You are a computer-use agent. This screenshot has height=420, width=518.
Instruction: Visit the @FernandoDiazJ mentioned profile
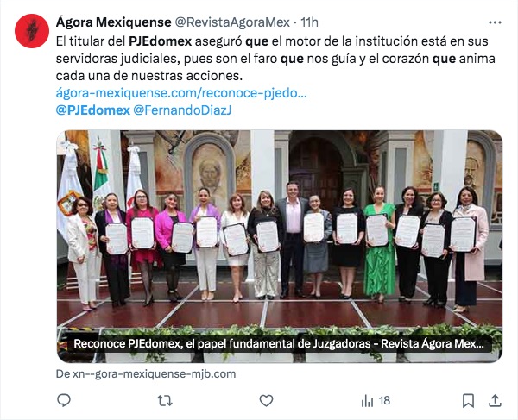(181, 110)
